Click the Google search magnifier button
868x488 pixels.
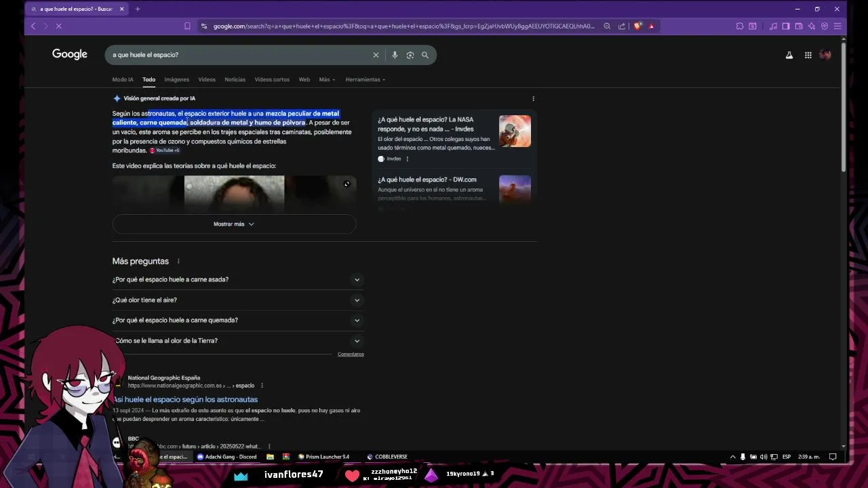[x=425, y=55]
